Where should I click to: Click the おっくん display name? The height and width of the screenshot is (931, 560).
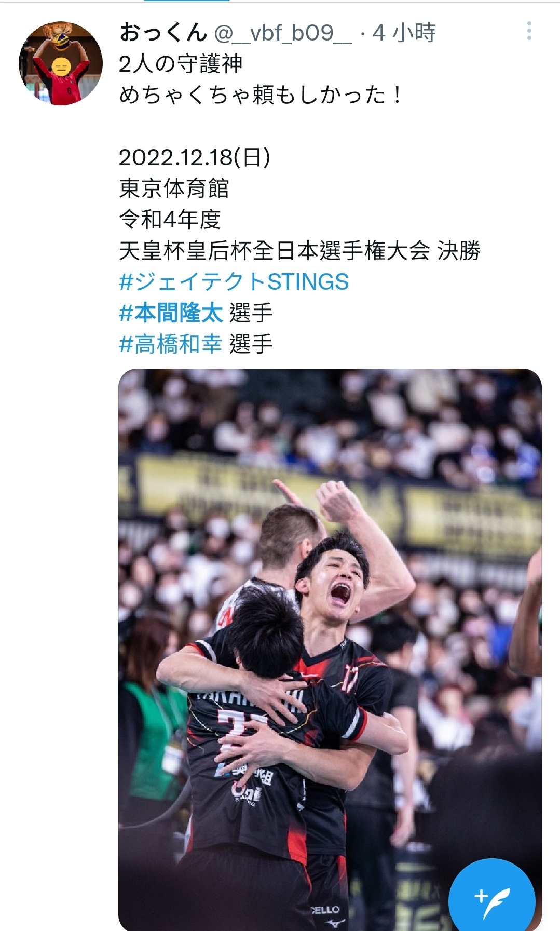click(163, 33)
